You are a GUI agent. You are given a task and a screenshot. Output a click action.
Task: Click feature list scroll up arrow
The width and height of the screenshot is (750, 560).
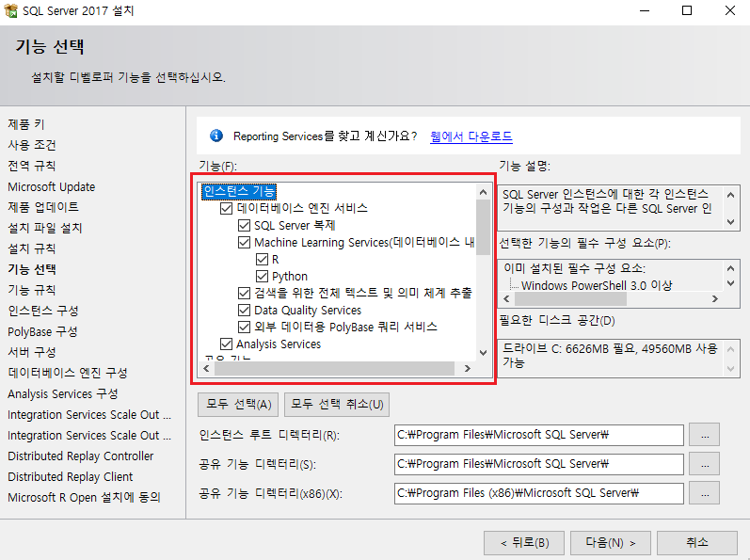click(x=483, y=192)
